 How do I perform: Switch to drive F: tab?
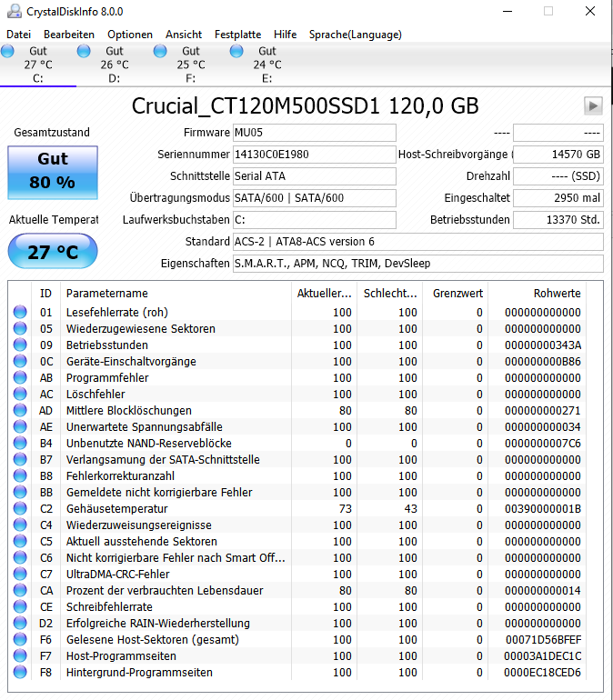[x=191, y=65]
